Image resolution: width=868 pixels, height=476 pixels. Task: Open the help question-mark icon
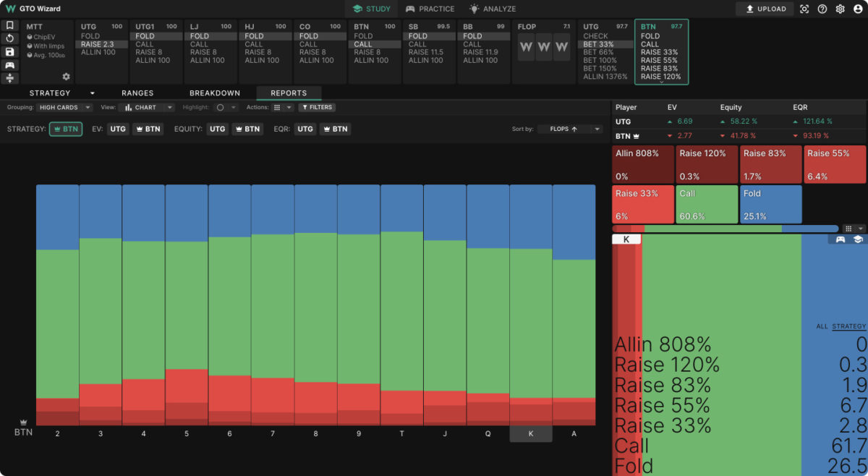[x=822, y=9]
